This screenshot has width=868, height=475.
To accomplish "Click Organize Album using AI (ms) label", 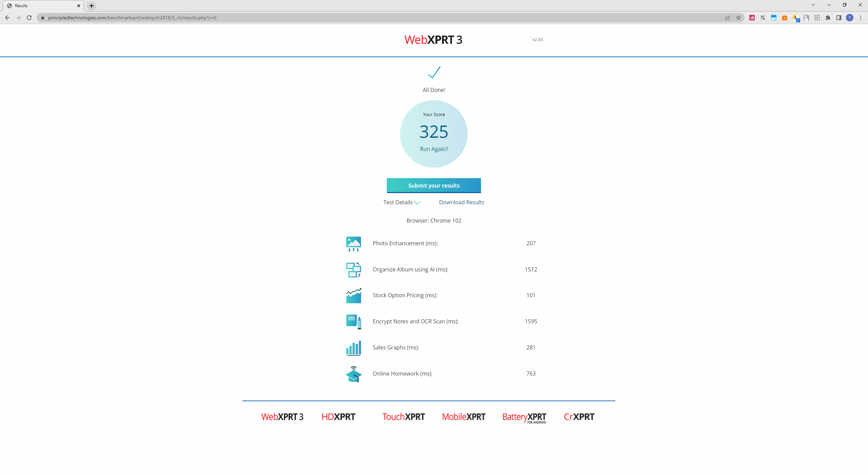I will coord(410,269).
